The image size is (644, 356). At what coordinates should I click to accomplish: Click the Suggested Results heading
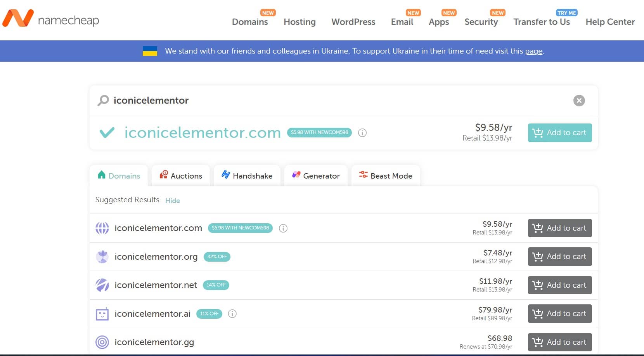coord(127,200)
